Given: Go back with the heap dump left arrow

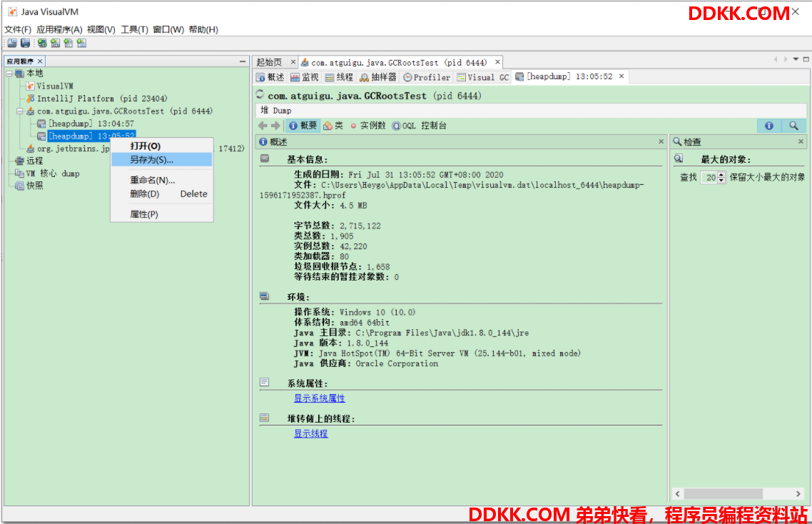Looking at the screenshot, I should point(263,126).
